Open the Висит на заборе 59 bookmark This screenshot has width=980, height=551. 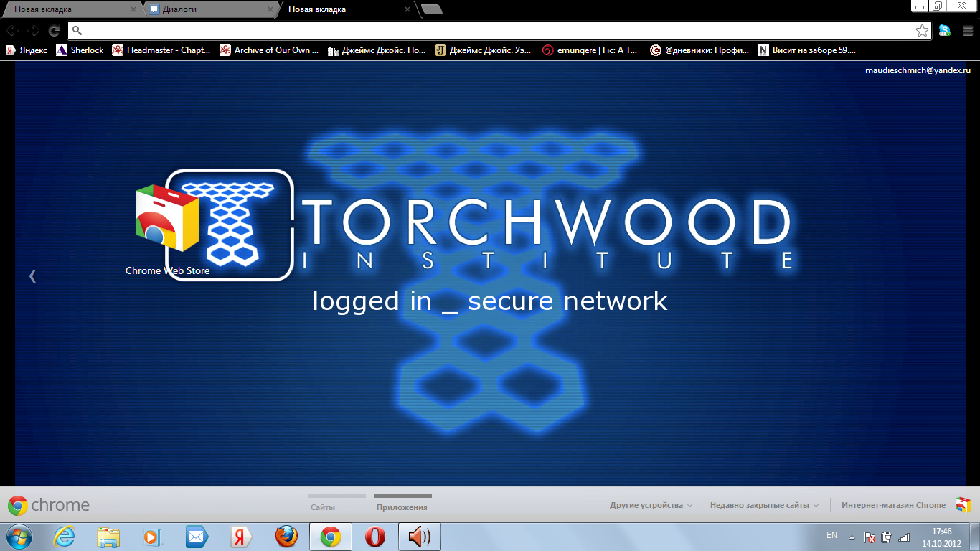807,50
